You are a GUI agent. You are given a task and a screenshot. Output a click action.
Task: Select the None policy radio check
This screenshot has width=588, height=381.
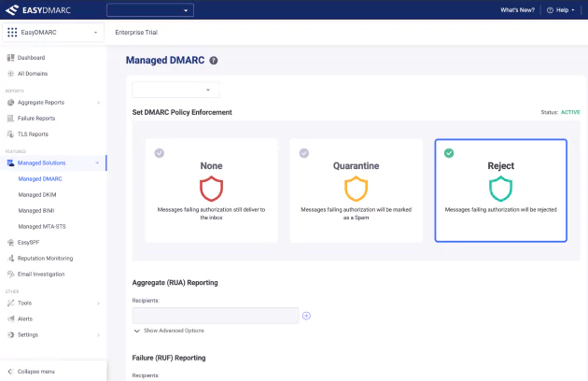pyautogui.click(x=160, y=153)
